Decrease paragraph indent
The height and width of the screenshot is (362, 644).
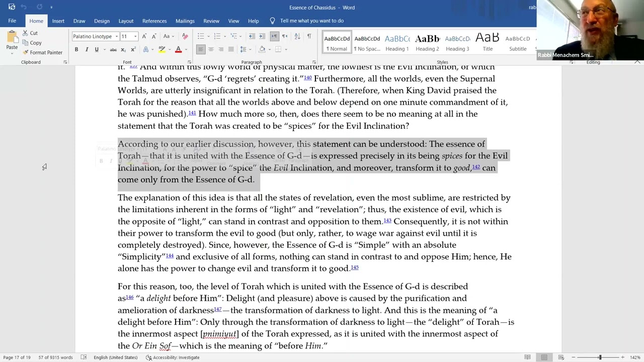tap(252, 36)
